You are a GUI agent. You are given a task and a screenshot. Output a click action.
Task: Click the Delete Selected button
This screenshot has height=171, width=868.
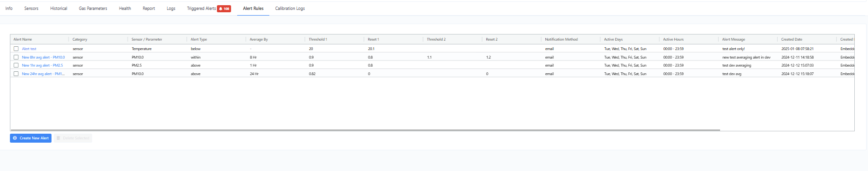pos(73,138)
